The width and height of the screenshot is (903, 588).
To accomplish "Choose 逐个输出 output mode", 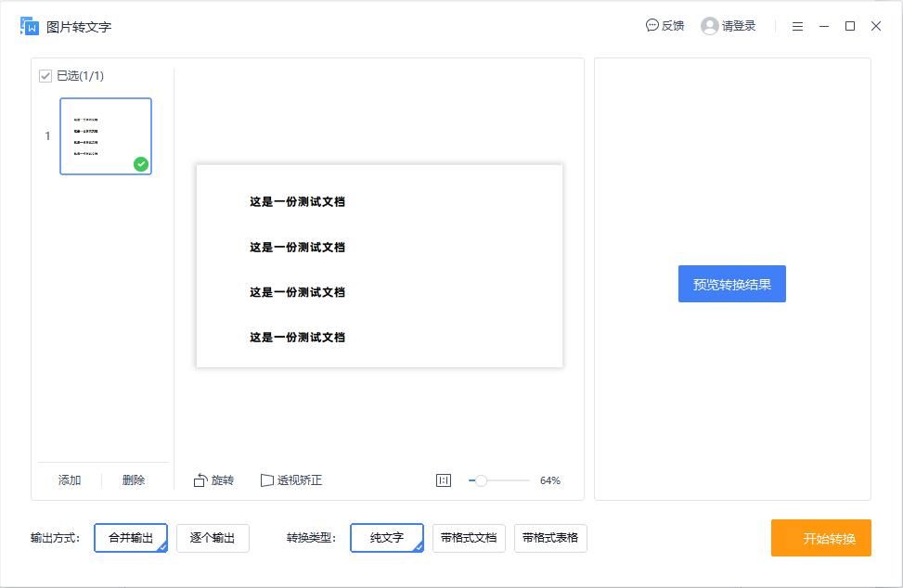I will pyautogui.click(x=213, y=538).
